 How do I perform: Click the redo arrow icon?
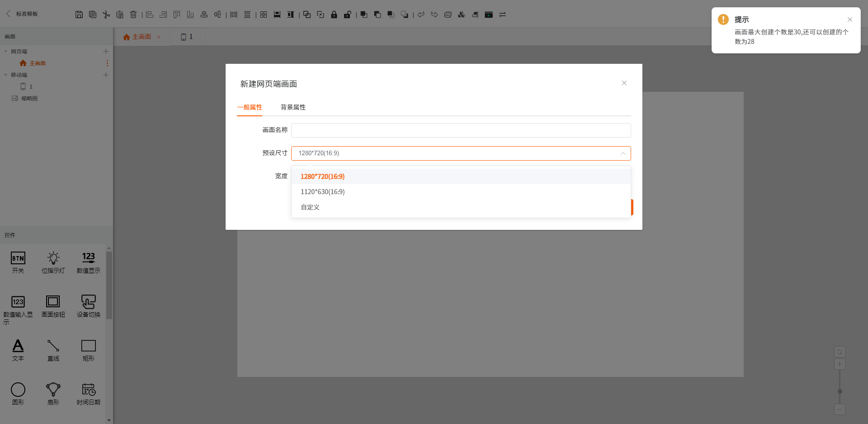tap(434, 14)
